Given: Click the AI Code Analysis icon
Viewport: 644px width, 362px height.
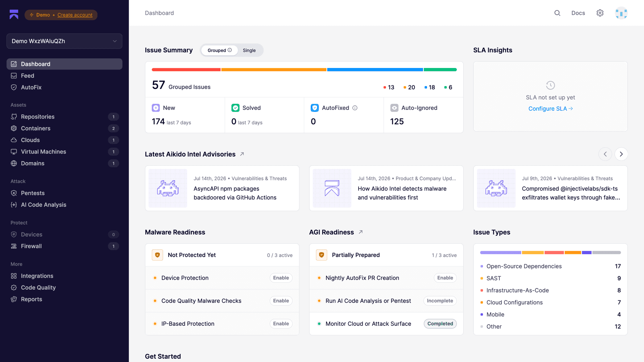Looking at the screenshot, I should click(14, 205).
